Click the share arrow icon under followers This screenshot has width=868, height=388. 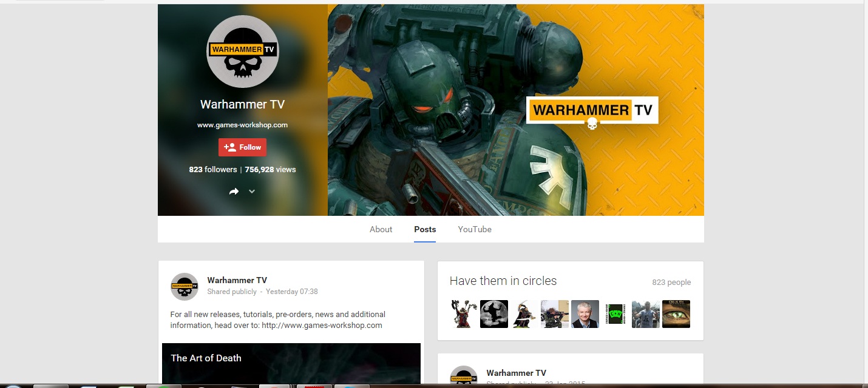[234, 192]
